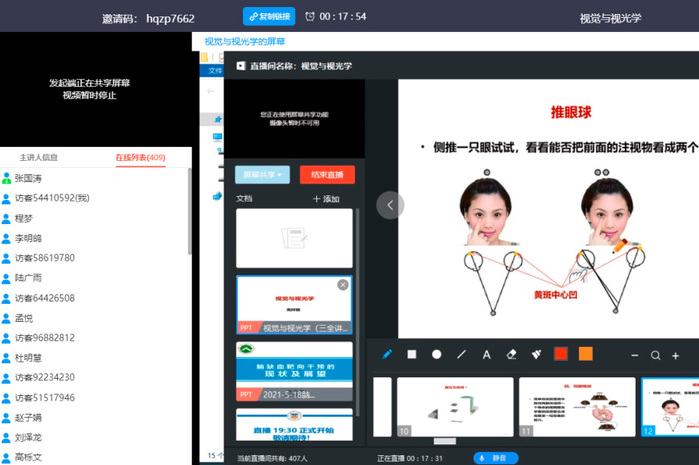Click the clear-all annotations brush icon

(x=536, y=354)
